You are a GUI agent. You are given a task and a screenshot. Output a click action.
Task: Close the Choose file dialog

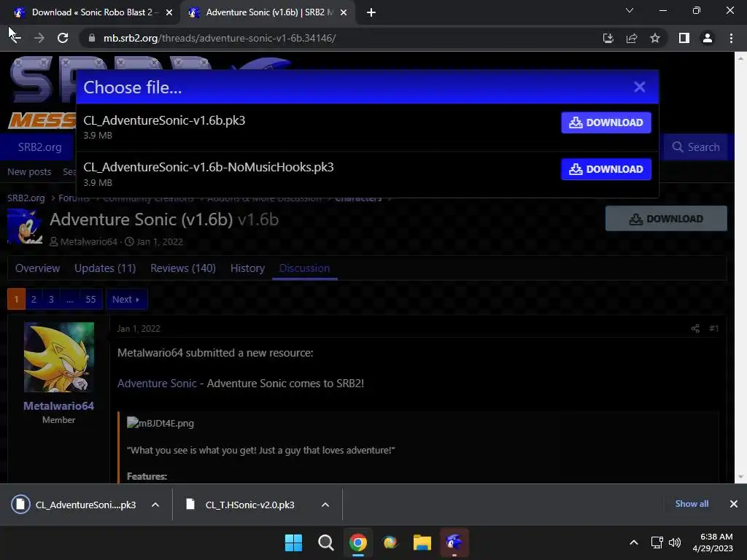point(639,87)
